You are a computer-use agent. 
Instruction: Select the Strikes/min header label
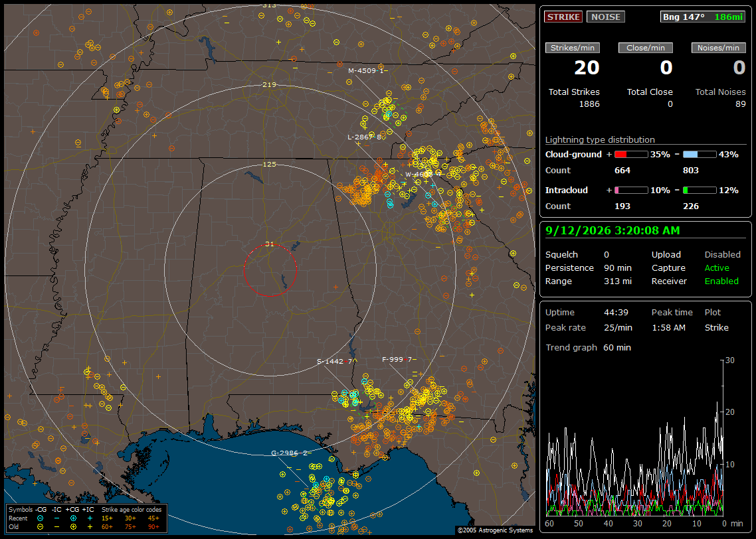[572, 48]
